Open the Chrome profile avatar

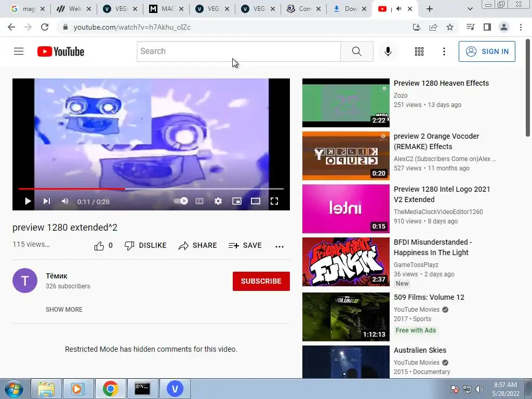504,27
